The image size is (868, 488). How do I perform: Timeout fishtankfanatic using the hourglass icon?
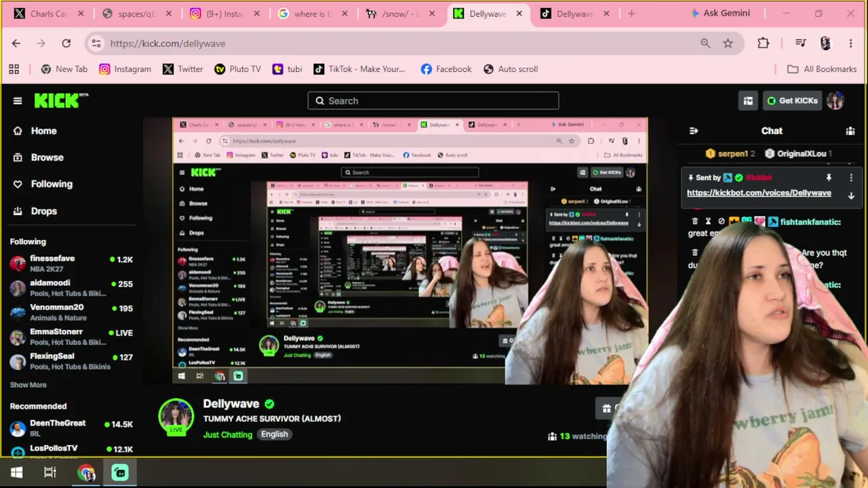click(x=708, y=222)
